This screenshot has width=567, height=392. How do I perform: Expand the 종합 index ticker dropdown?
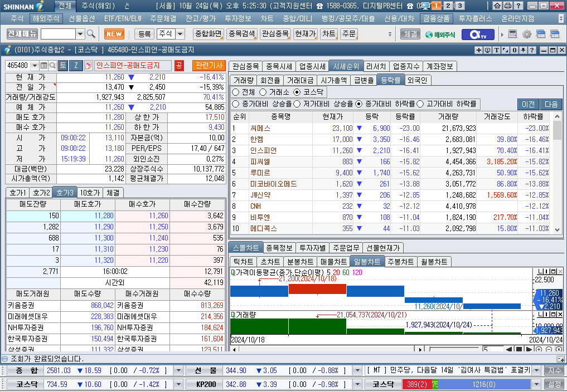tap(178, 370)
